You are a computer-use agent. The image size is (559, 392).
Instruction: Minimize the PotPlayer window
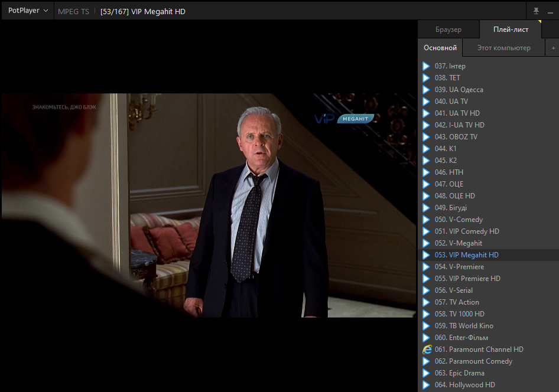[x=551, y=12]
